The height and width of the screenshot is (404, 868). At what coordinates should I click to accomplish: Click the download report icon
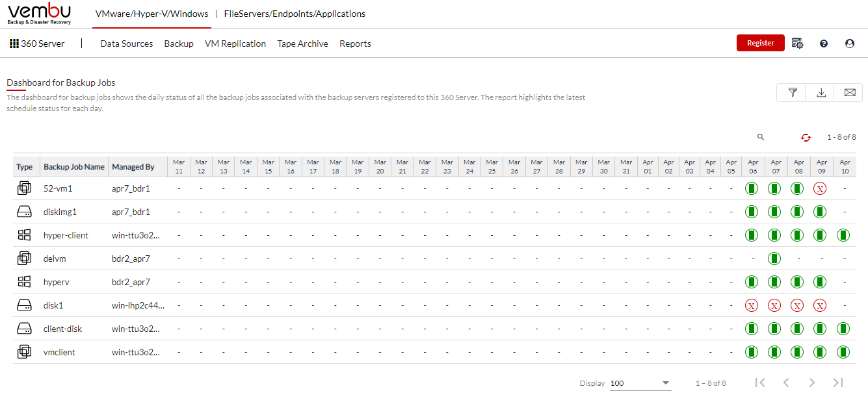pos(821,93)
